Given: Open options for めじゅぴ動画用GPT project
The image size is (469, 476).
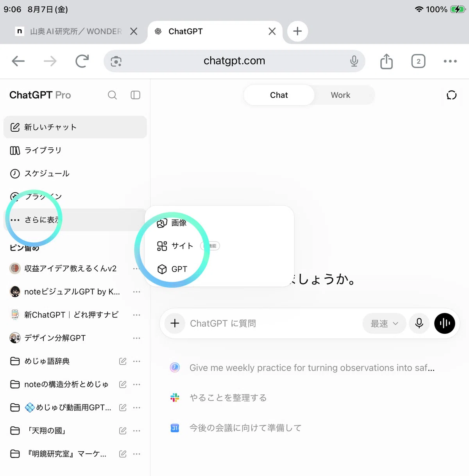Looking at the screenshot, I should point(136,408).
